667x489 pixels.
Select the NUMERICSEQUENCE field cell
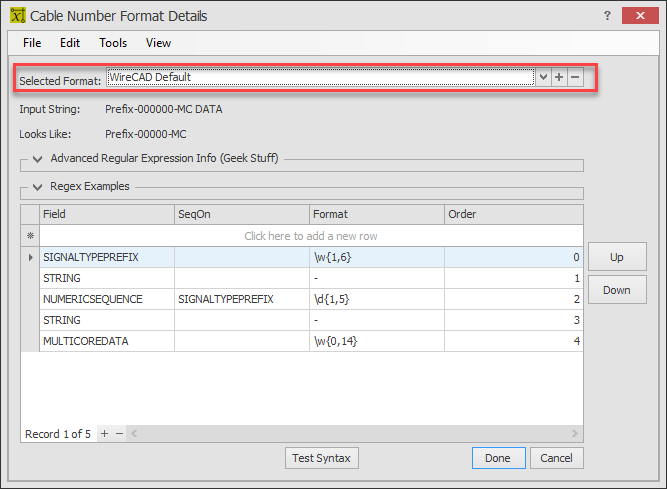(x=107, y=299)
